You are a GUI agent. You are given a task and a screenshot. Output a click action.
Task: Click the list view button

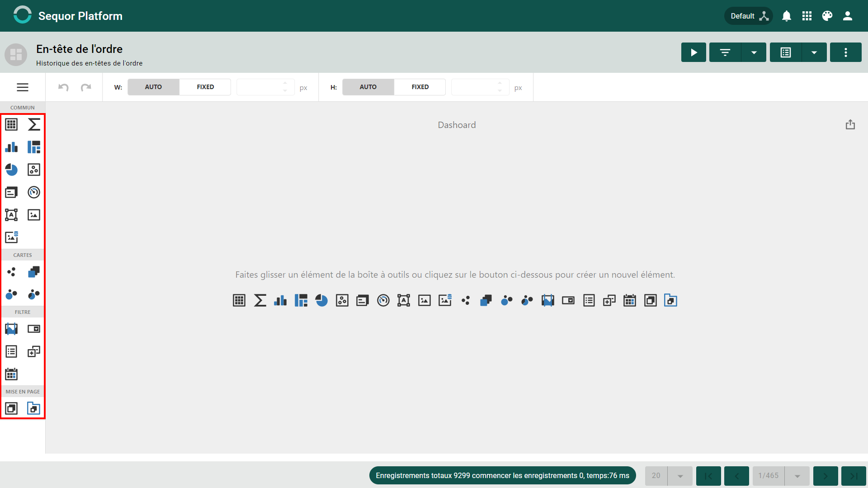pyautogui.click(x=786, y=52)
